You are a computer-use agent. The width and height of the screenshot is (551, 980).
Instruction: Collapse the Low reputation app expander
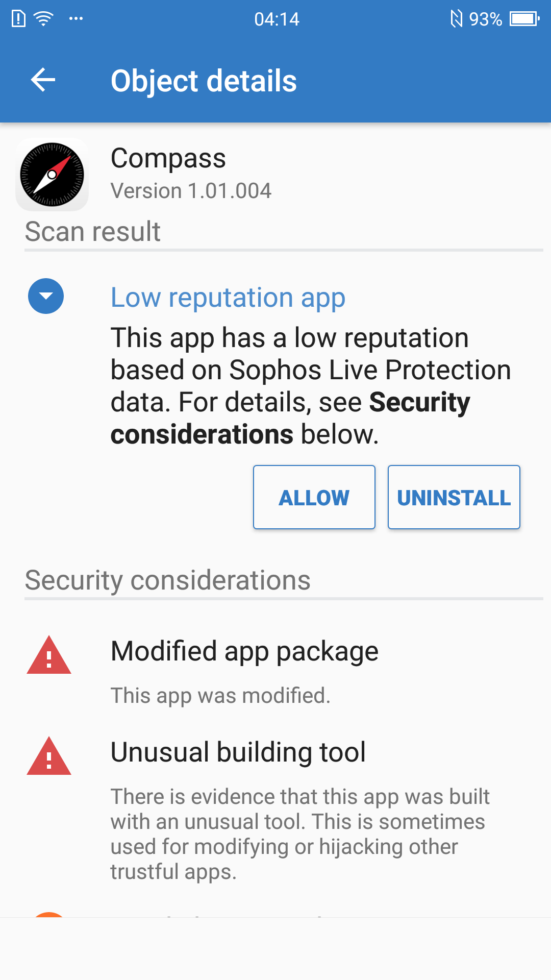(46, 296)
